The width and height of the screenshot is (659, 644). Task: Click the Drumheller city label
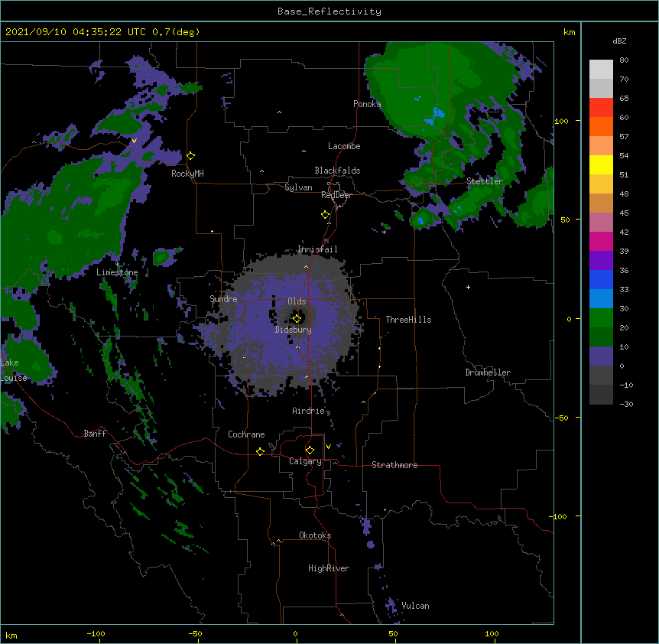(488, 372)
